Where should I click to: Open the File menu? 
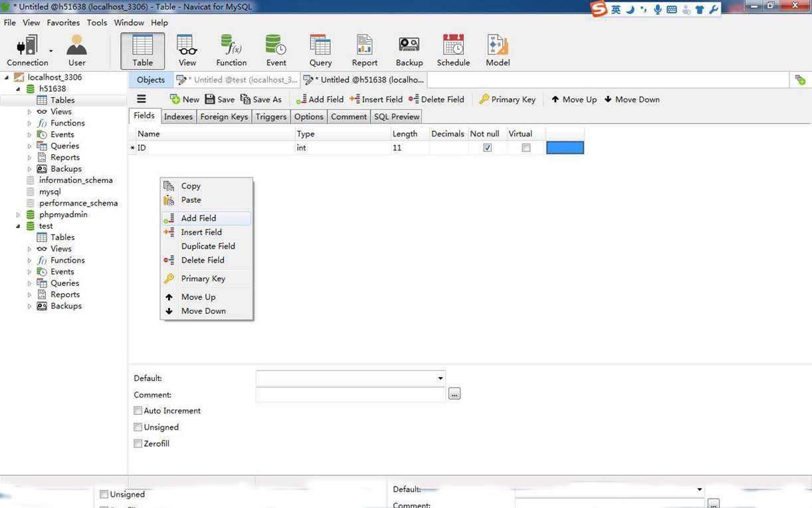click(10, 23)
